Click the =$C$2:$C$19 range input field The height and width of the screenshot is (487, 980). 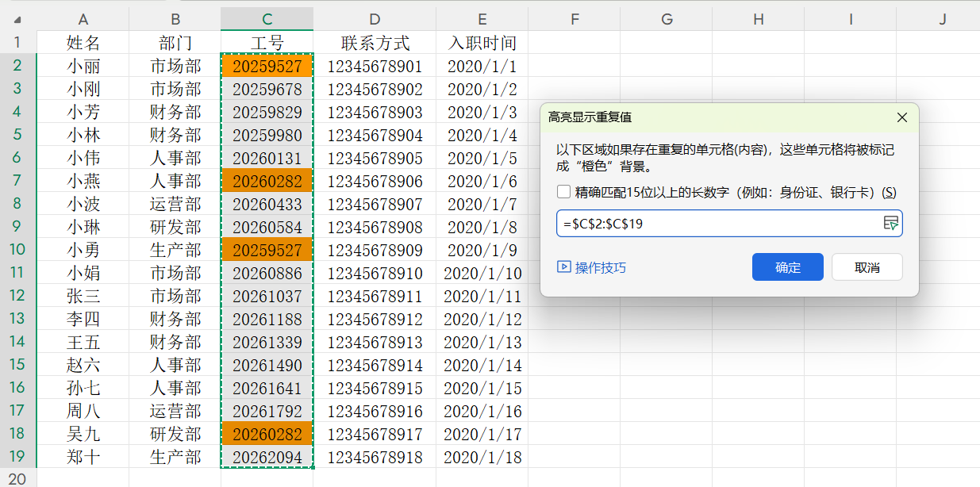pos(718,224)
